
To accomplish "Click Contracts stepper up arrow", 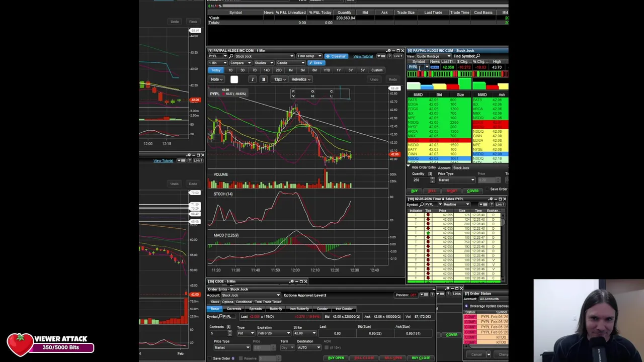I will [230, 331].
